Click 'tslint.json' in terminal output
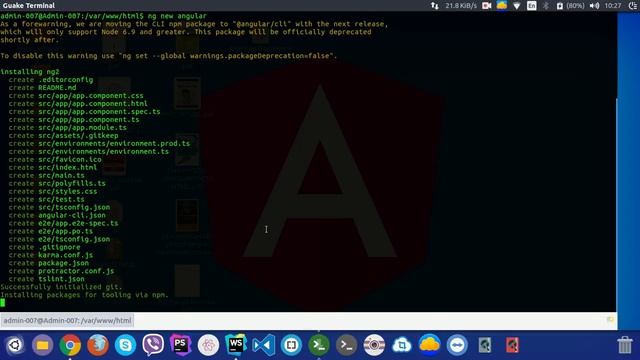Screen dimensions: 640x360 pyautogui.click(x=61, y=279)
